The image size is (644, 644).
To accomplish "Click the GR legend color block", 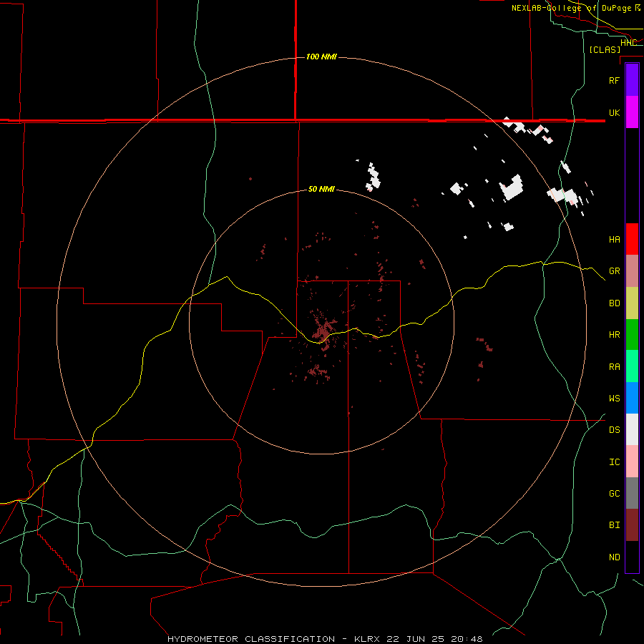I will pyautogui.click(x=632, y=271).
